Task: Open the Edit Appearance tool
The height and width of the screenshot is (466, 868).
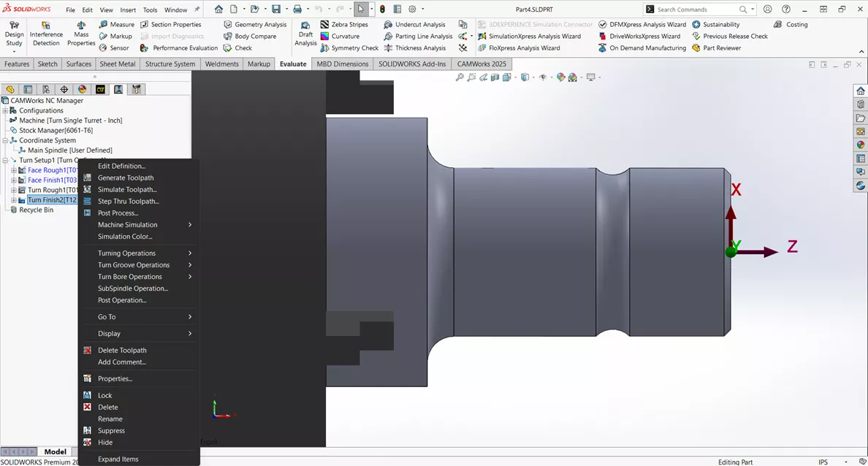Action: 560,77
